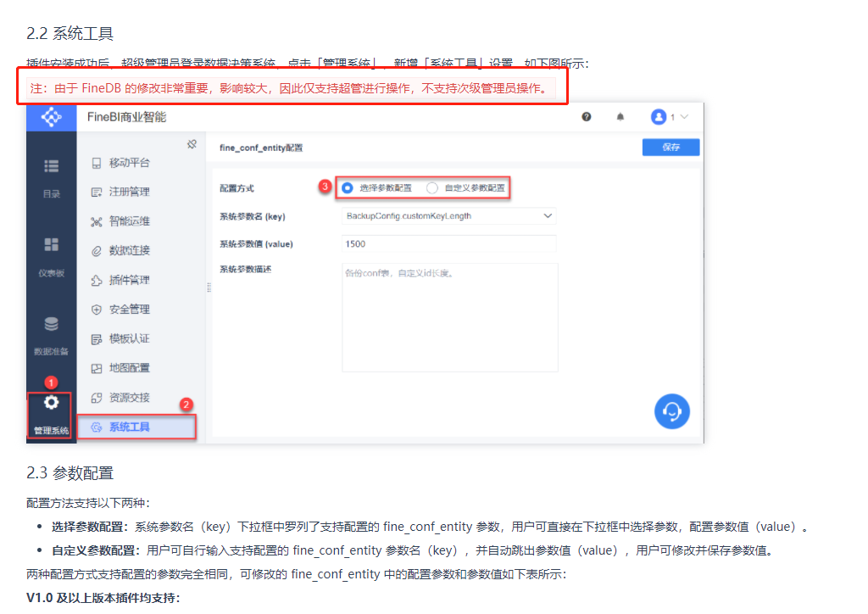Click the 2.3 参数配置 heading
This screenshot has width=868, height=614.
coord(70,473)
